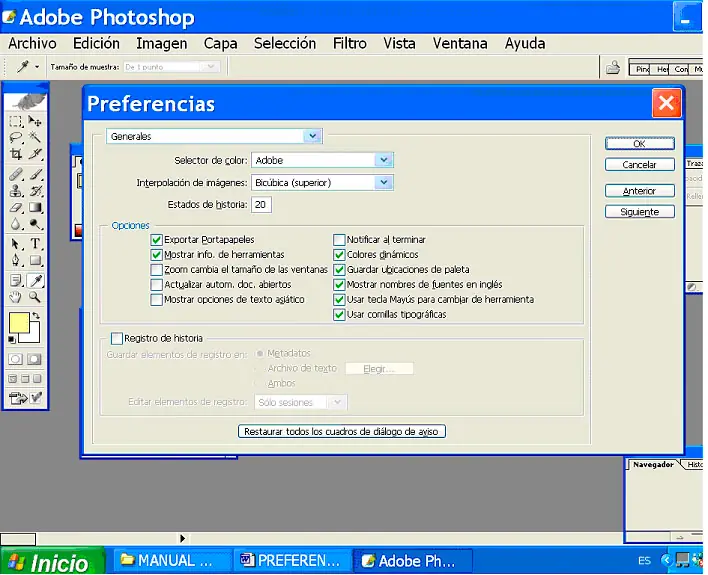Open the Capa menu

pos(220,43)
